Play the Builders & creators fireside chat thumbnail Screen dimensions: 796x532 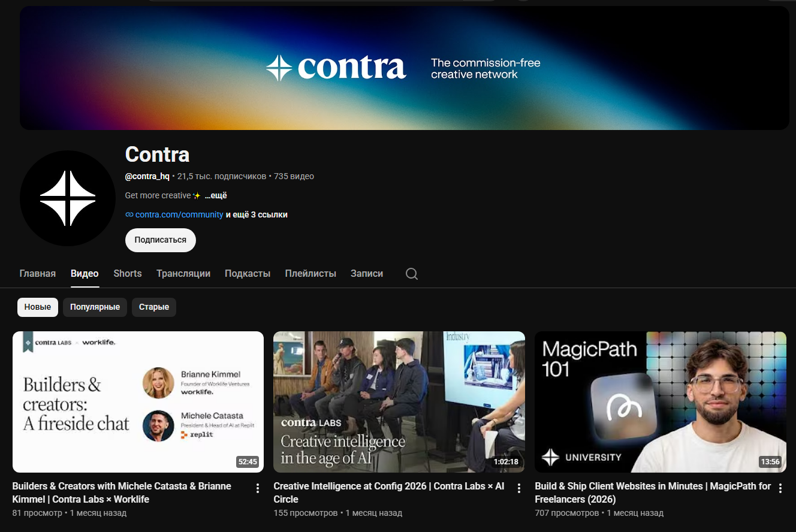pyautogui.click(x=138, y=402)
